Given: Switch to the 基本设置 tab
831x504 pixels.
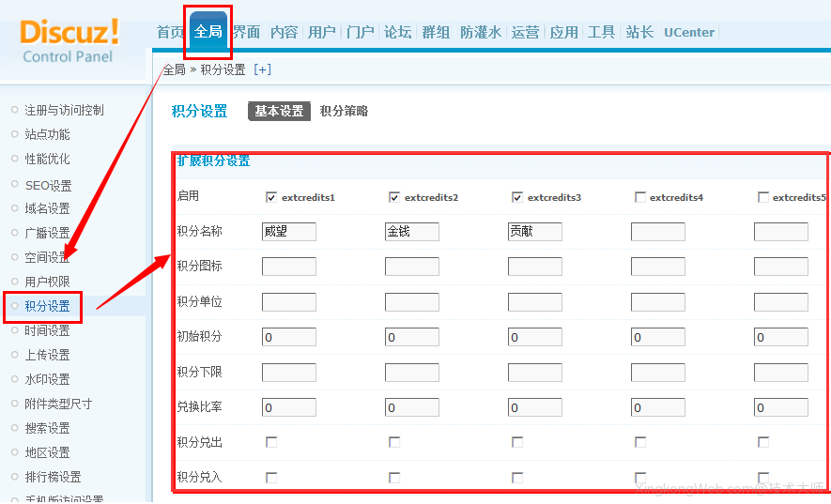Looking at the screenshot, I should pos(279,112).
